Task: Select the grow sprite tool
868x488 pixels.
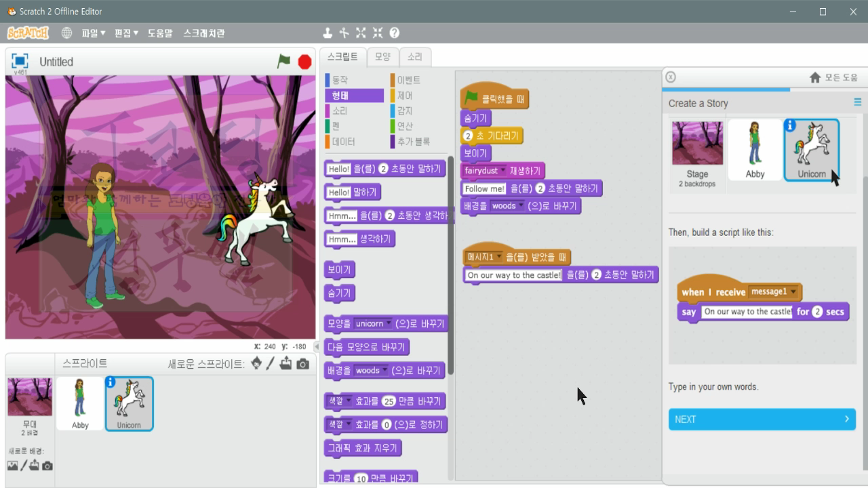Action: pos(361,32)
